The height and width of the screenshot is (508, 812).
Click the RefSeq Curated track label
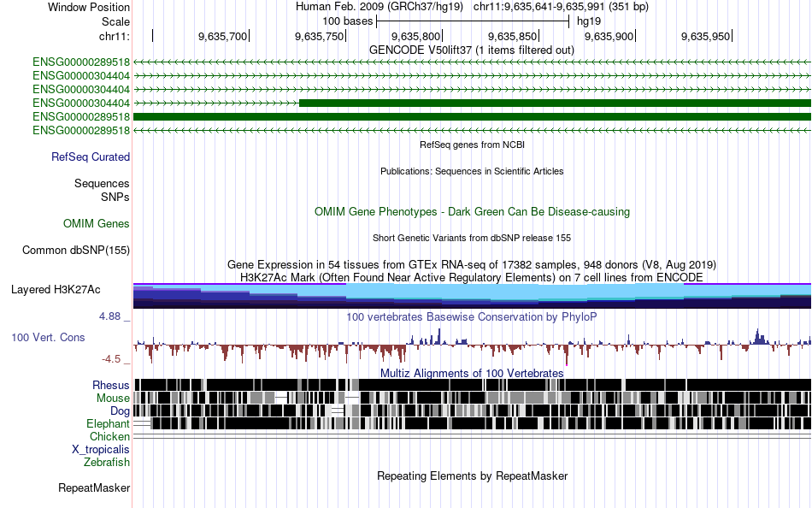[x=91, y=157]
